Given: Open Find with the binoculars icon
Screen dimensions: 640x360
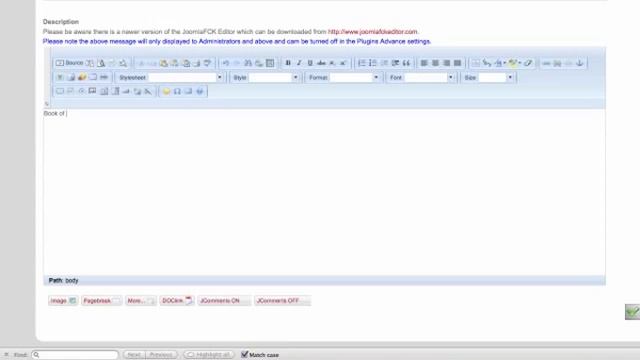Looking at the screenshot, I should tap(248, 63).
